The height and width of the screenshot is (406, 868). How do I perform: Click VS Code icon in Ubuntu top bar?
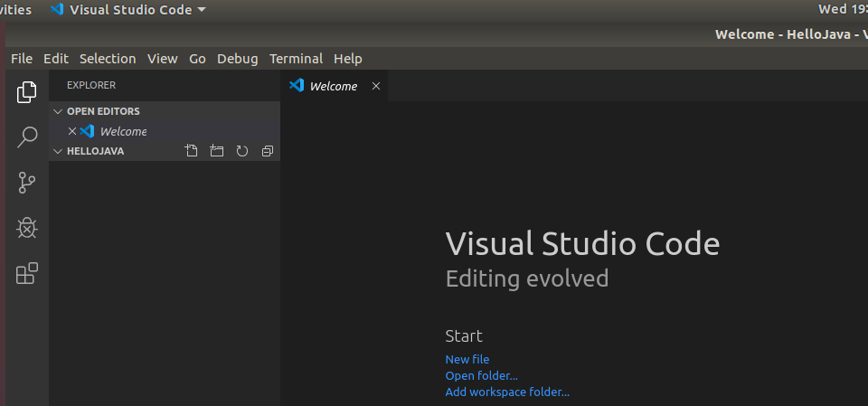56,9
